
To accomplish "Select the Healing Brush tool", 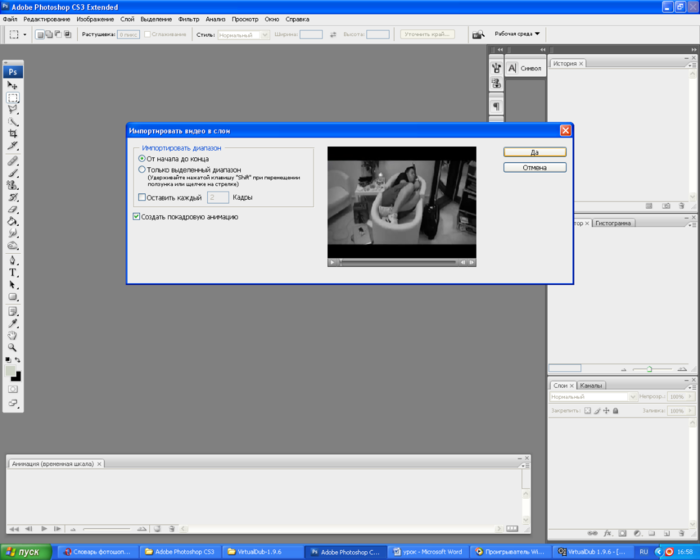I will tap(12, 161).
